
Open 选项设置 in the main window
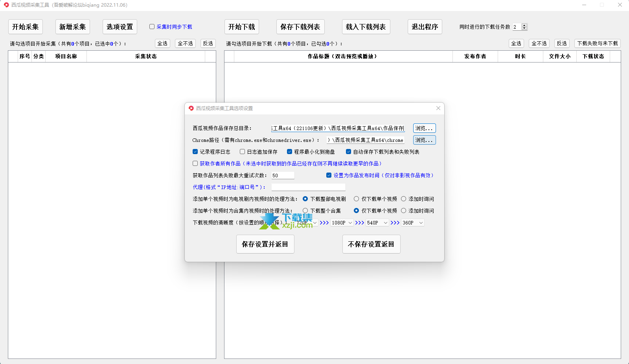120,27
